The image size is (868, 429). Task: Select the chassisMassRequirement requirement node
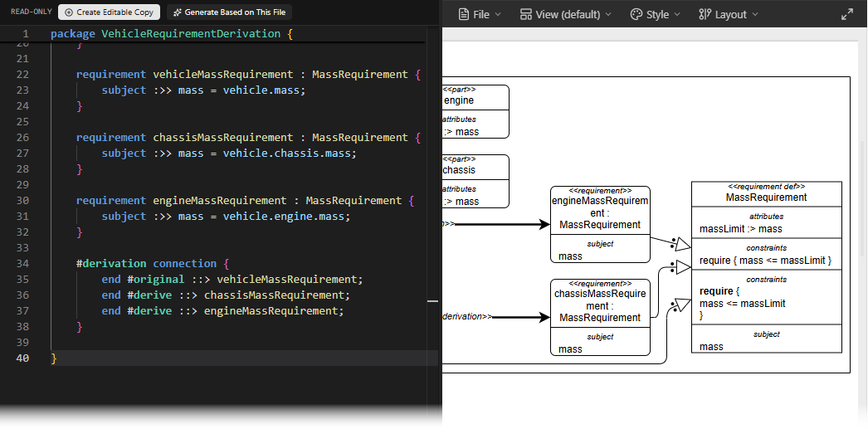coord(600,305)
